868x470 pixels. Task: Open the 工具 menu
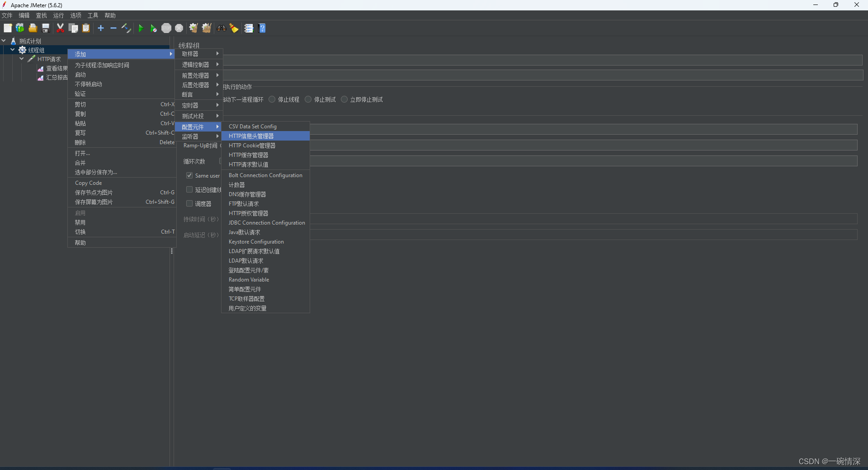(x=93, y=15)
